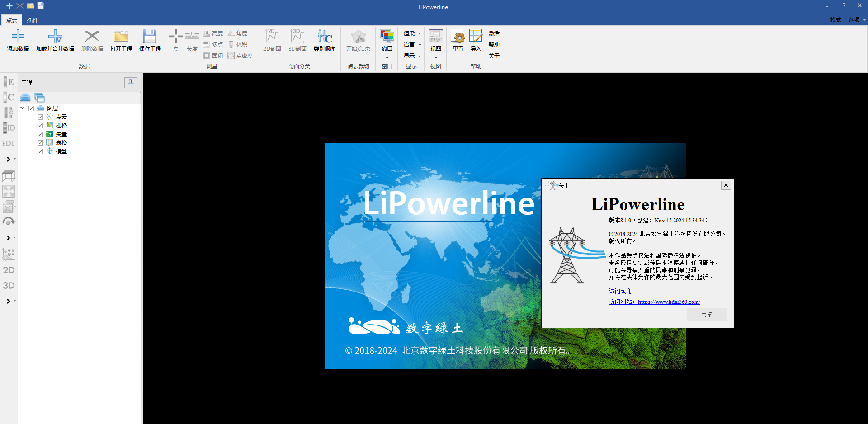Image resolution: width=868 pixels, height=424 pixels.
Task: Open the 渲染 dropdown in ribbon
Action: point(412,33)
